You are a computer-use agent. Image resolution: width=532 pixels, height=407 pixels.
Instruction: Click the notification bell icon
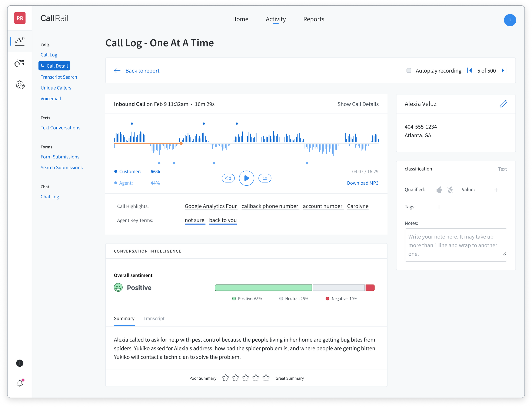point(20,383)
